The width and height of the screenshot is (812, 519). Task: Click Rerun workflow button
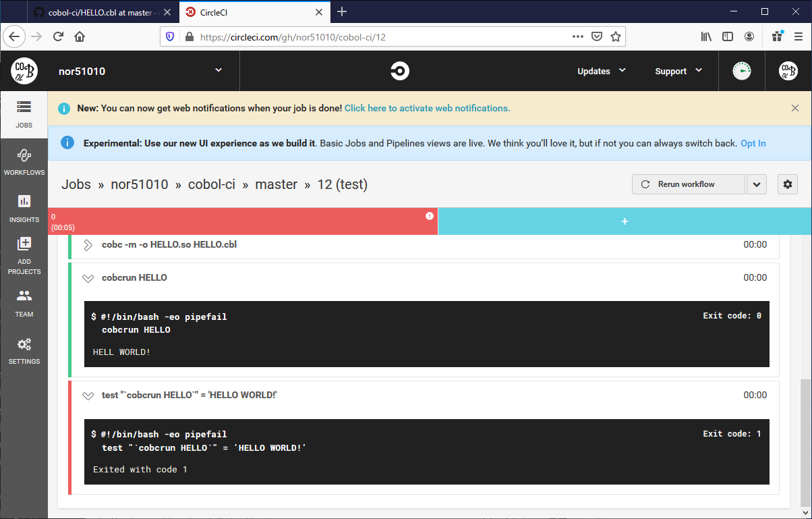689,184
